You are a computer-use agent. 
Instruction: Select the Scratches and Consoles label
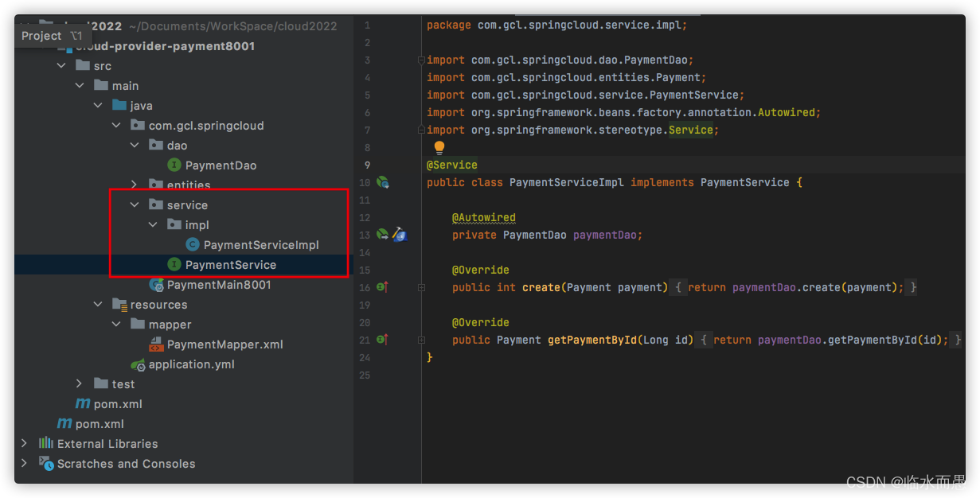pyautogui.click(x=126, y=464)
